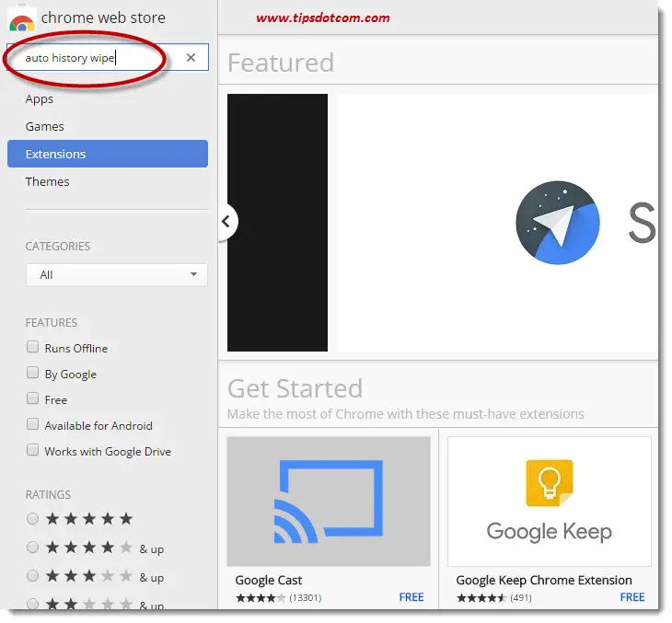
Task: Enable the Runs Offline checkbox
Action: (32, 347)
